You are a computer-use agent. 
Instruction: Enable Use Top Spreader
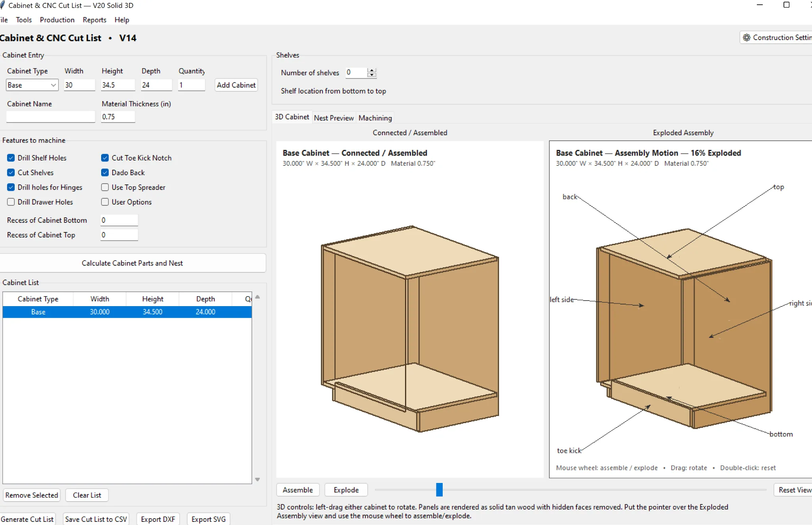pos(105,187)
